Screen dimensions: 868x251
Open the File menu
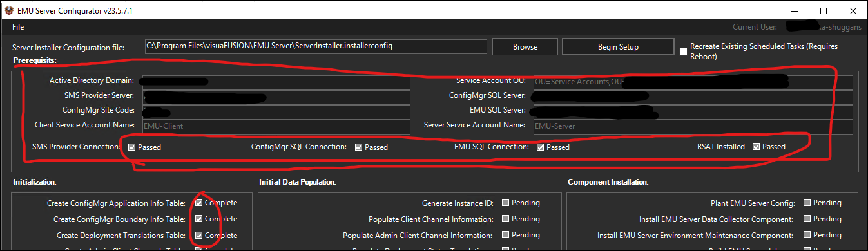[18, 27]
